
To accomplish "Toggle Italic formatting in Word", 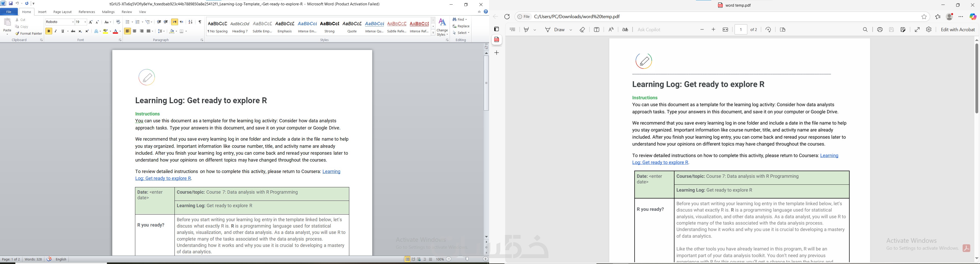I will click(56, 31).
